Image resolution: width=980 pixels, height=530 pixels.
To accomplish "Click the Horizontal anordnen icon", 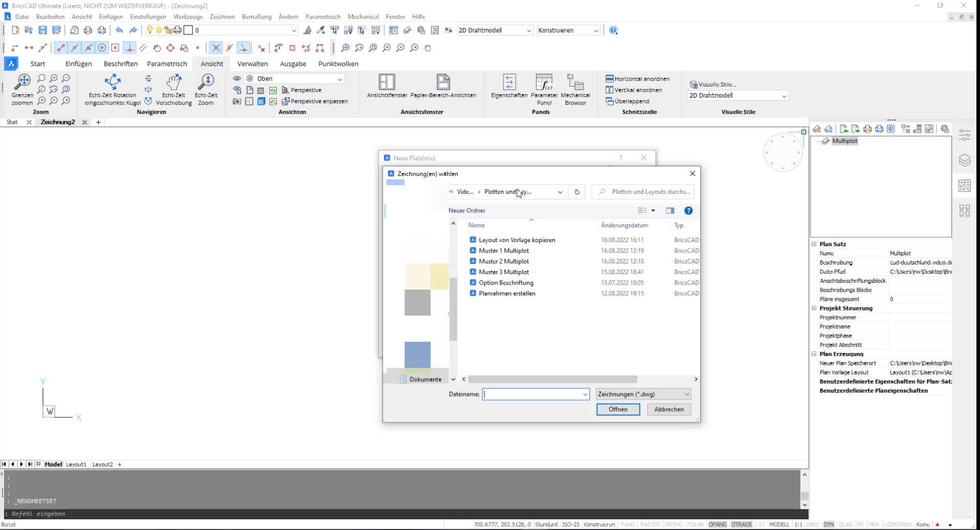I will [x=610, y=79].
